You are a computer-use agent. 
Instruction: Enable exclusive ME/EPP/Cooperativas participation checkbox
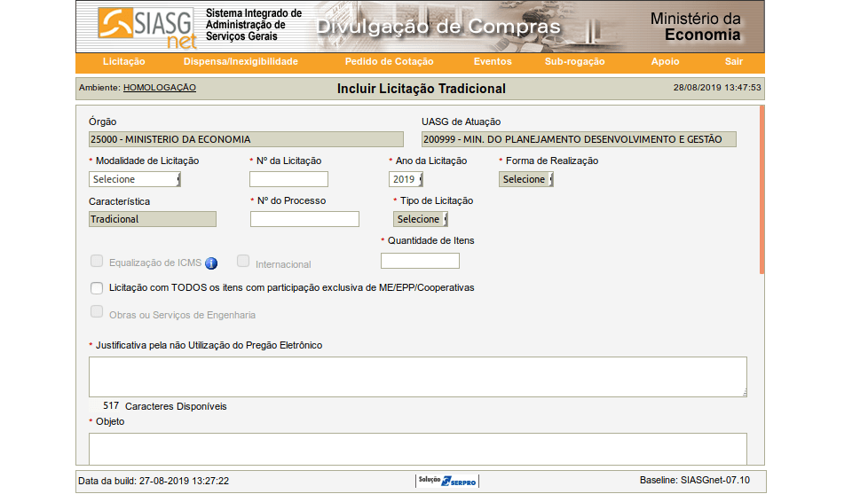(97, 288)
